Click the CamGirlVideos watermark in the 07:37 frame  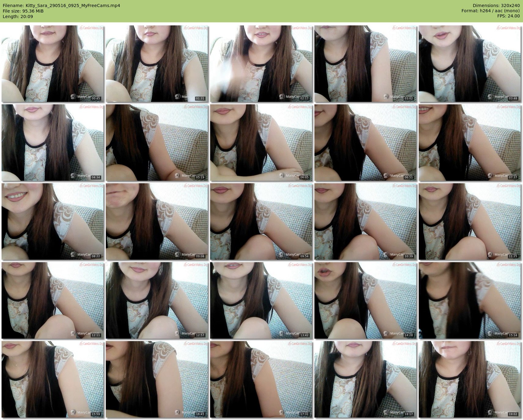508,107
